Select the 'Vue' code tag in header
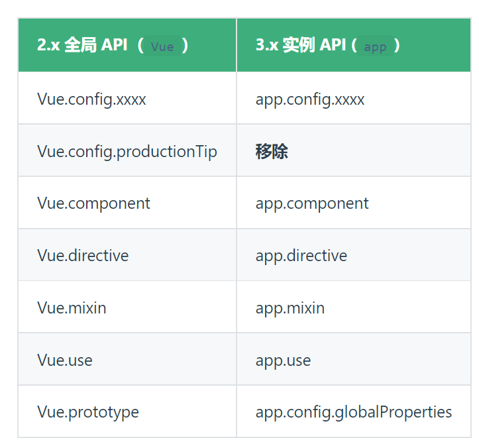Screen dimensions: 479x448 (162, 46)
